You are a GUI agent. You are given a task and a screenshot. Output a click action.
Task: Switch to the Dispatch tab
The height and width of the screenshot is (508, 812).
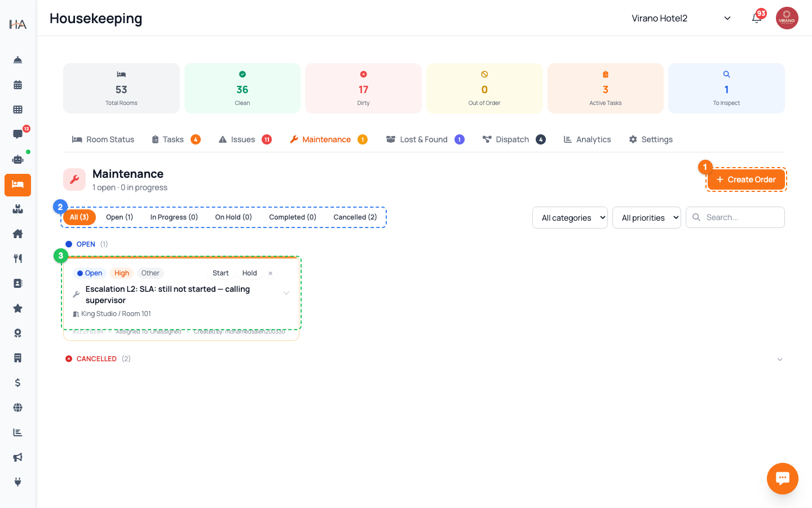[x=514, y=139]
